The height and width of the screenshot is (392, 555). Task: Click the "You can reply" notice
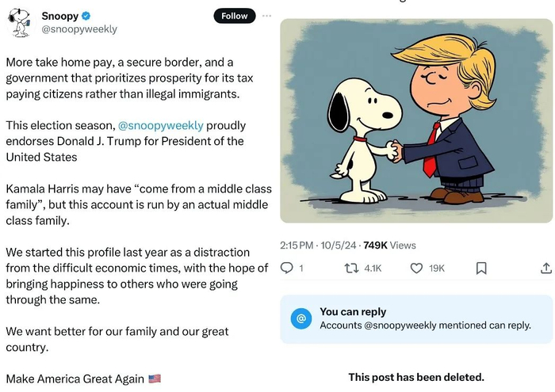[x=417, y=318]
